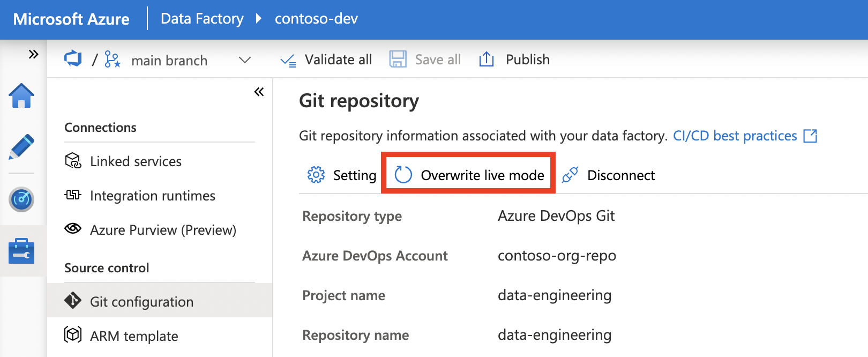Collapse the Manage side panel
Image resolution: width=868 pixels, height=357 pixels.
coord(259,92)
